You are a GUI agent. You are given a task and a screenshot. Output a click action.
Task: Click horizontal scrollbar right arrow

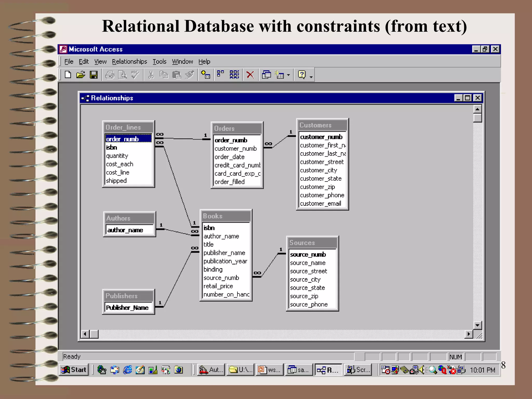pyautogui.click(x=469, y=334)
